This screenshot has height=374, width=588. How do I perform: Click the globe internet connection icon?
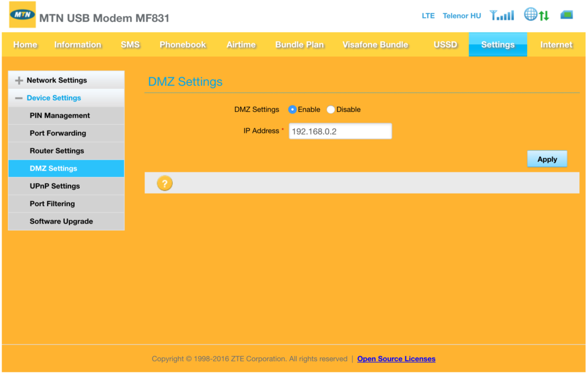click(x=531, y=14)
